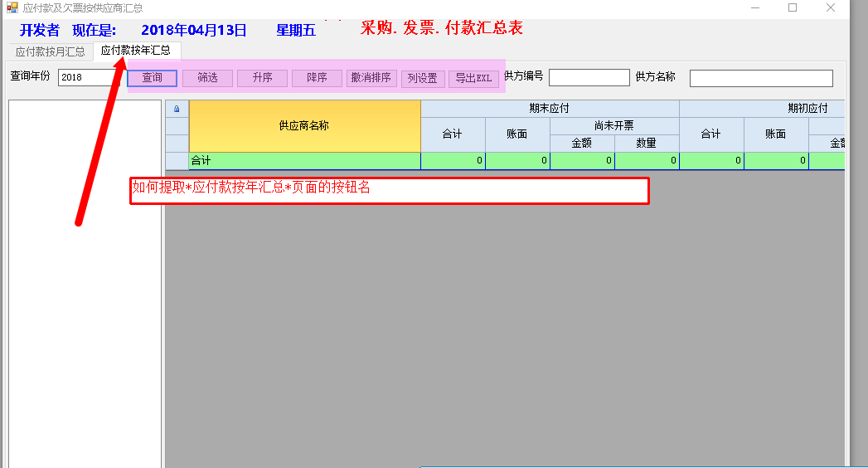Click the 供方名称 input field

[761, 78]
